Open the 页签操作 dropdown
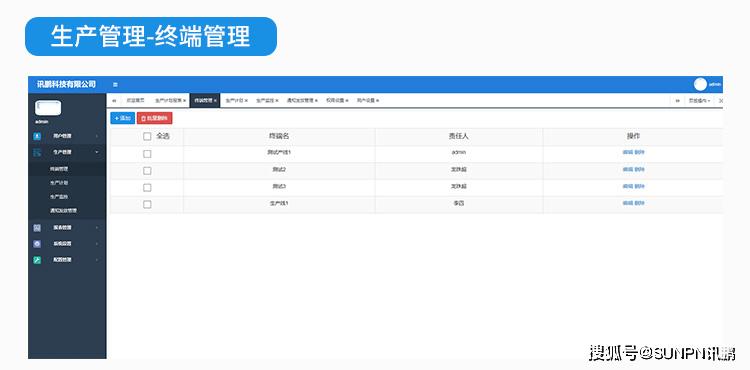The width and height of the screenshot is (750, 370). click(x=700, y=101)
